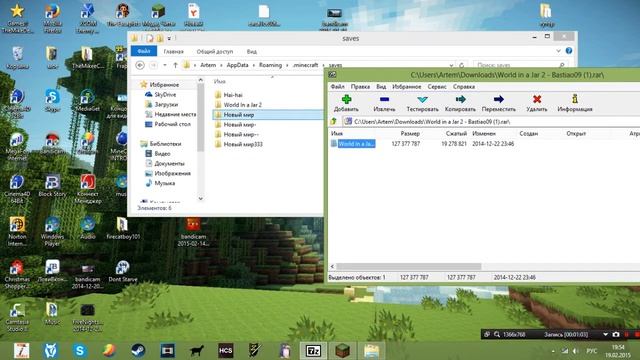Click the 7-Zip horizontal scrollbar

pyautogui.click(x=408, y=267)
